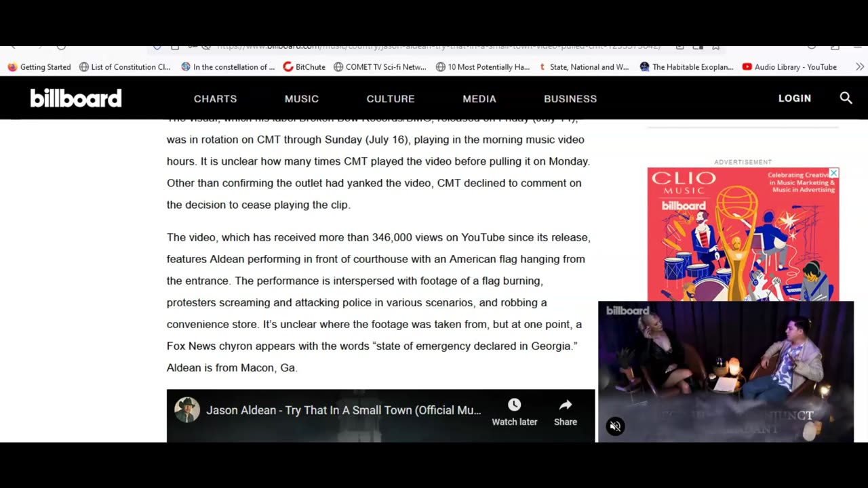The height and width of the screenshot is (488, 868).
Task: Open the CULTURE menu
Action: click(391, 99)
